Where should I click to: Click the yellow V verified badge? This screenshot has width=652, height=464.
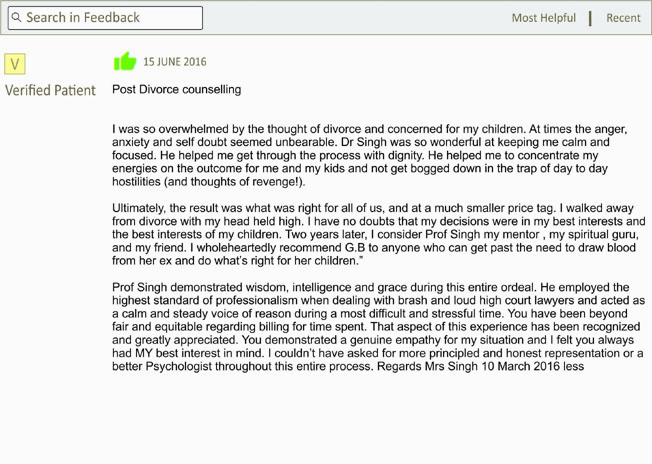click(15, 64)
